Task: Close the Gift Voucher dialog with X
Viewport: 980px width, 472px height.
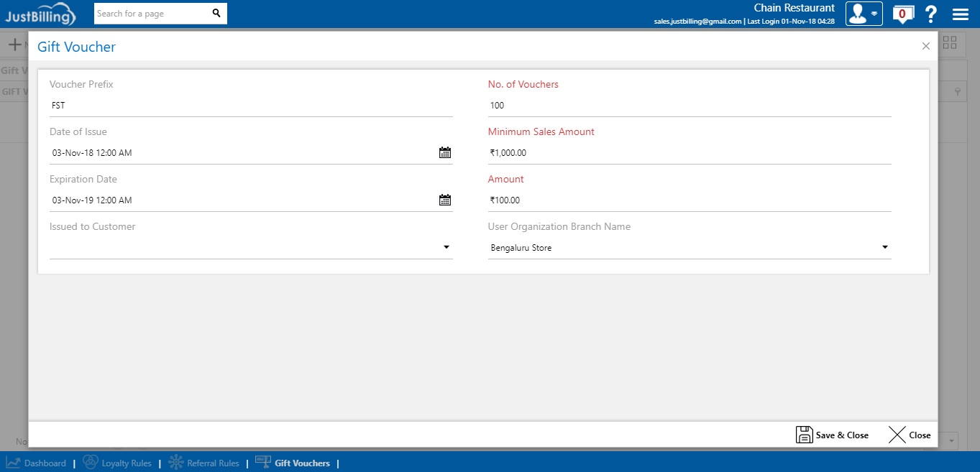Action: [926, 46]
